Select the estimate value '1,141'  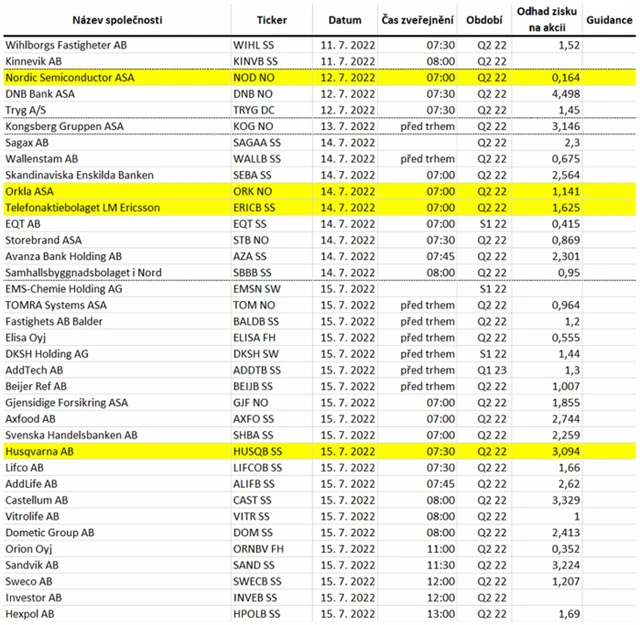point(565,191)
